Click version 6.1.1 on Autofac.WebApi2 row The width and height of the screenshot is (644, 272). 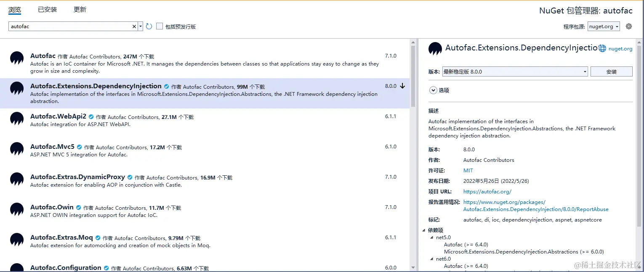pos(391,116)
